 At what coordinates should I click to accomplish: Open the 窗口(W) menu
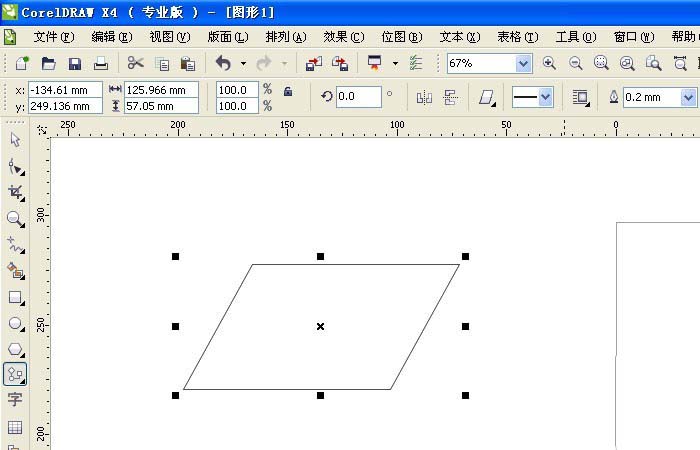634,37
